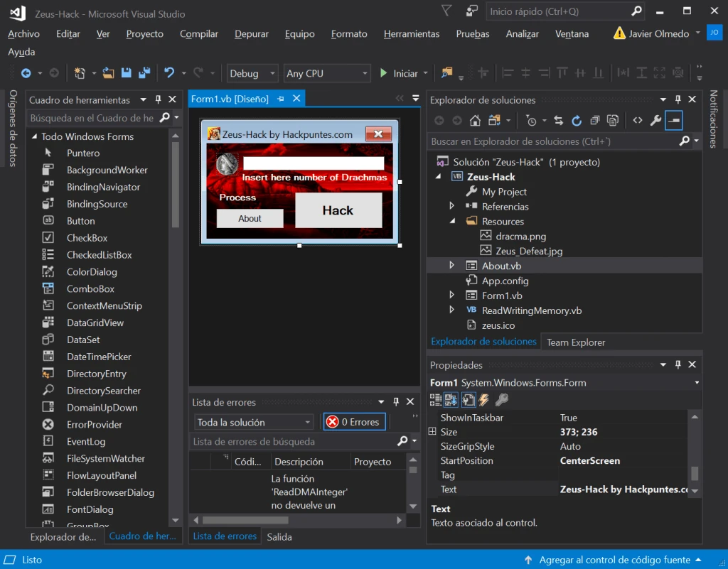
Task: Show Events lightning icon in Properties
Action: (x=483, y=400)
